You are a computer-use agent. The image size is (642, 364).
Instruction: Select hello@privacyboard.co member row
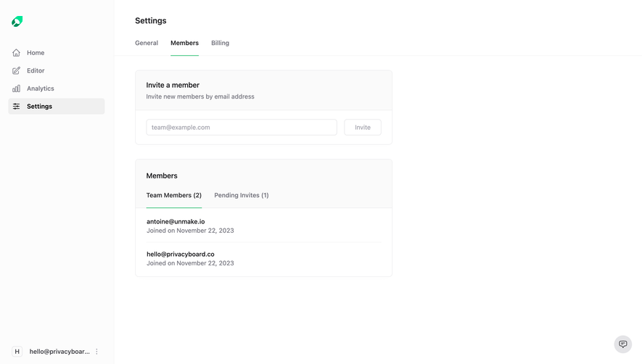263,259
